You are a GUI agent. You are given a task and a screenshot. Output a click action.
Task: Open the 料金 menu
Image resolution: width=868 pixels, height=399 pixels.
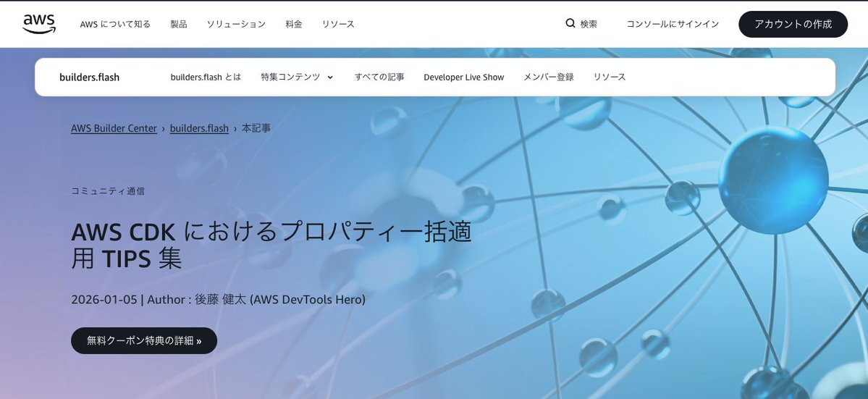pyautogui.click(x=294, y=25)
